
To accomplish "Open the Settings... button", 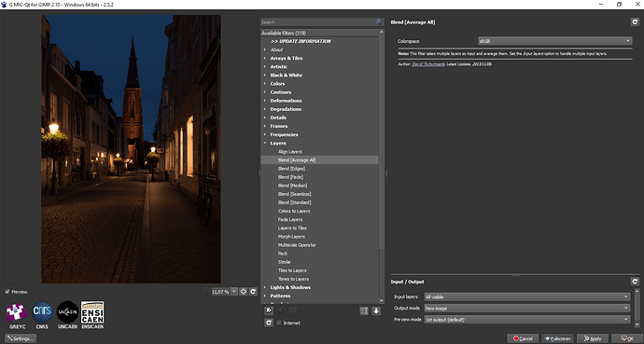I will (x=21, y=338).
